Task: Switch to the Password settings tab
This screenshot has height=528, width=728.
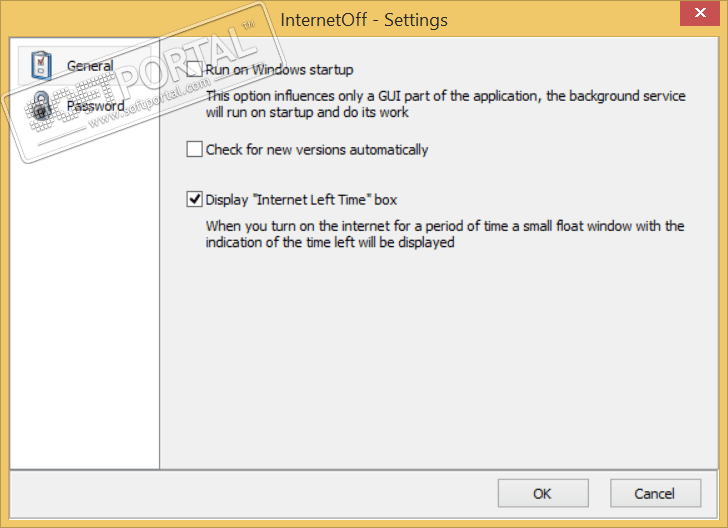Action: [95, 106]
